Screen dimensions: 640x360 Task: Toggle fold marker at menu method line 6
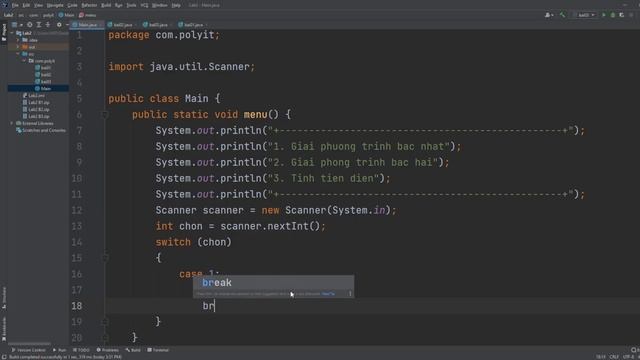[x=104, y=115]
